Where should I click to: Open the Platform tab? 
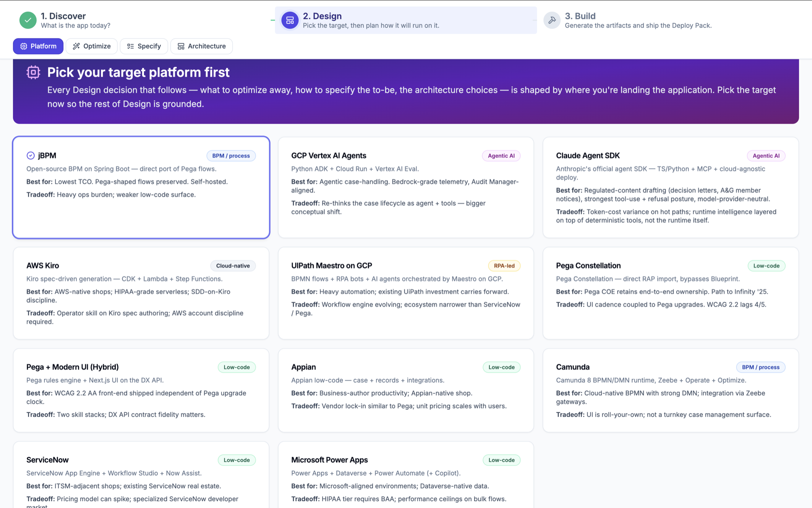pyautogui.click(x=38, y=46)
